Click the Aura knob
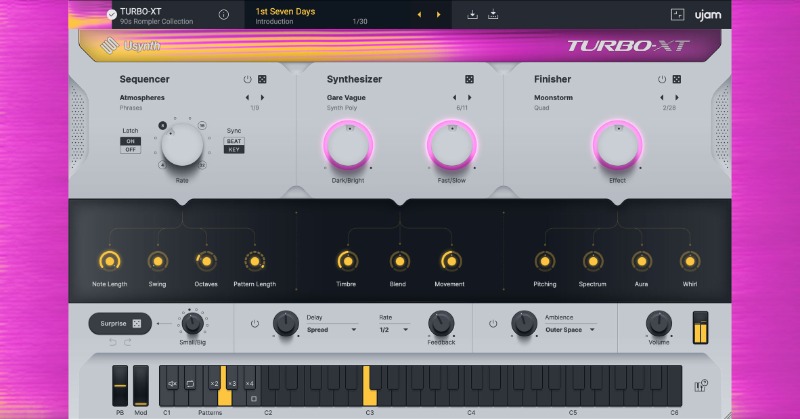The image size is (800, 419). (x=641, y=261)
